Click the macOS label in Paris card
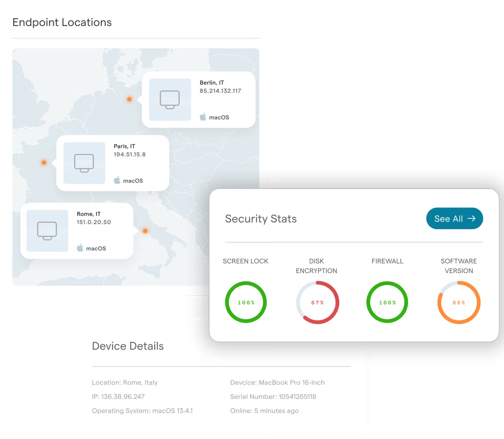504x439 pixels. point(133,181)
